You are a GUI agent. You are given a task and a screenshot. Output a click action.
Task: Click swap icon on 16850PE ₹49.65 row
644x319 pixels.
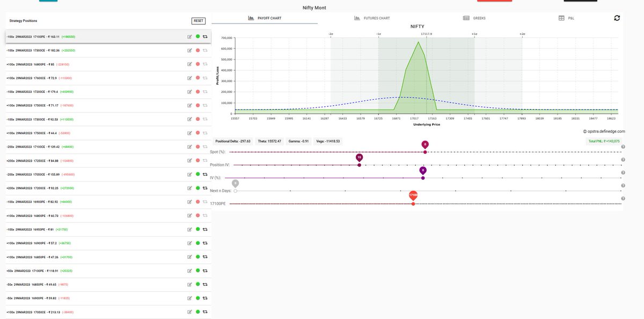(205, 285)
